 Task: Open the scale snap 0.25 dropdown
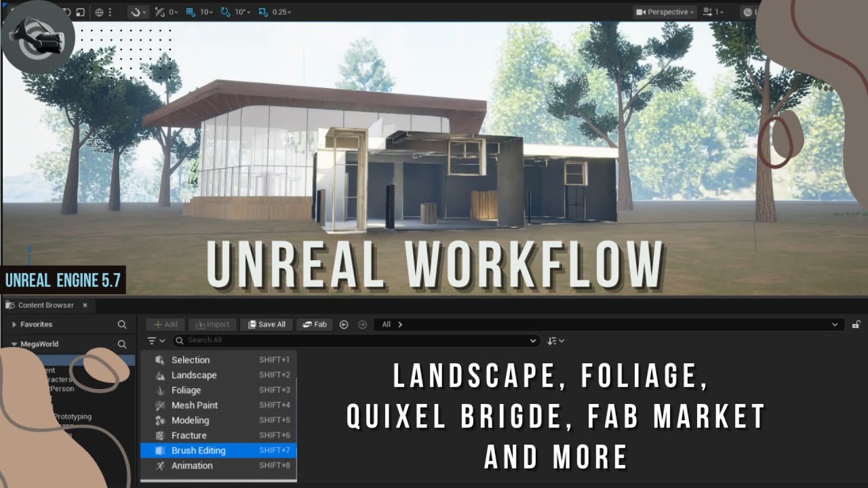coord(281,12)
